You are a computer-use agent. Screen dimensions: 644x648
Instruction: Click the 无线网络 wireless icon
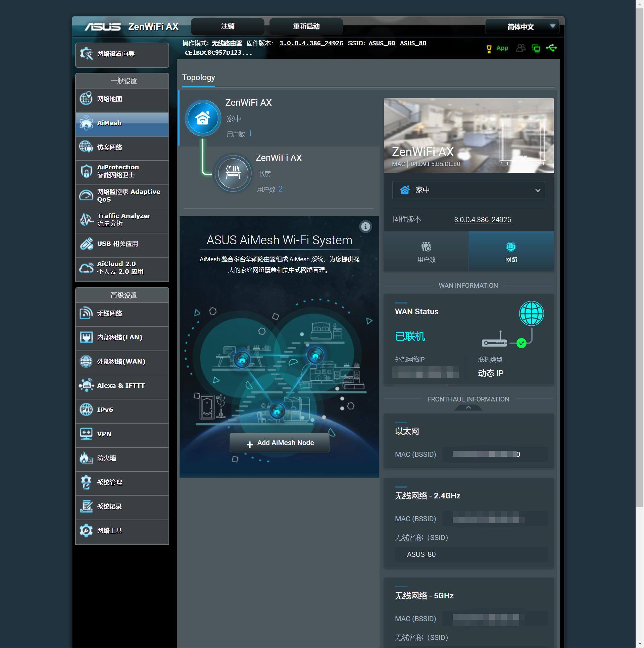(86, 313)
